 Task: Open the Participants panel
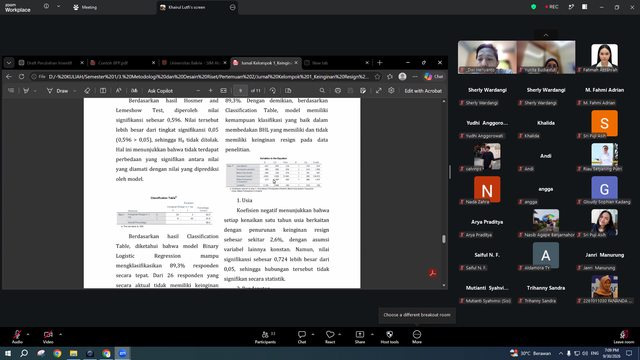coord(265,337)
